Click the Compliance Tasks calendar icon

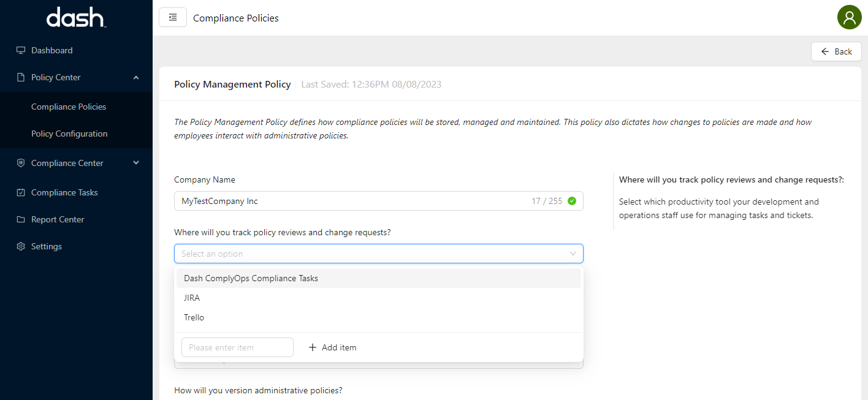21,192
